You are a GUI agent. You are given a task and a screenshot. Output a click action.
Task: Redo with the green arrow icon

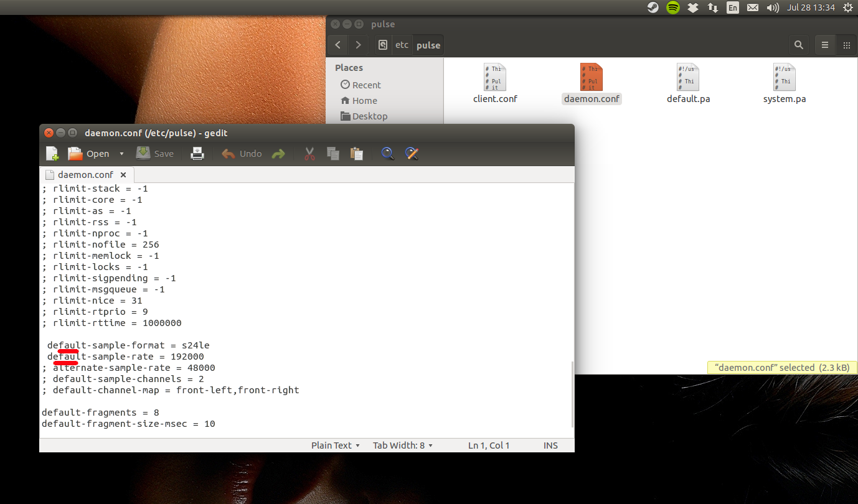tap(278, 154)
